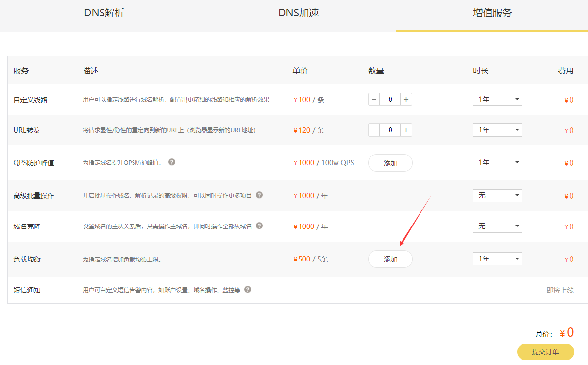Click help icon next to QPS防护峰值 description
The image size is (588, 365).
172,162
